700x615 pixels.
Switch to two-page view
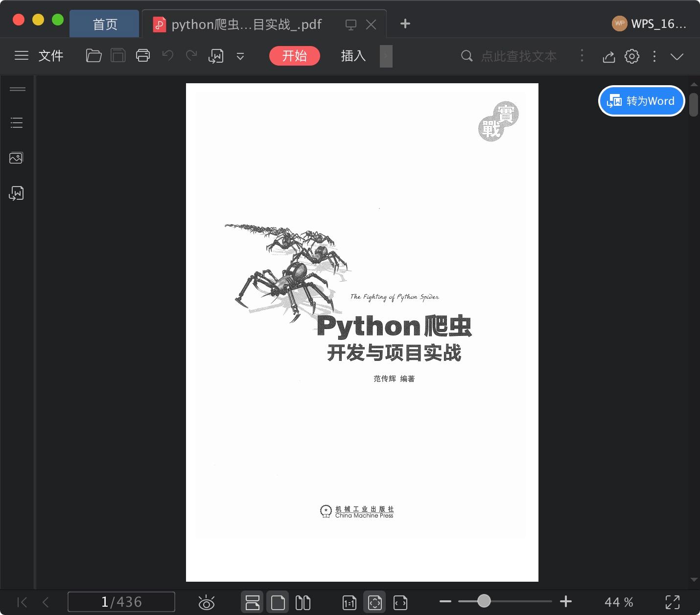[303, 602]
